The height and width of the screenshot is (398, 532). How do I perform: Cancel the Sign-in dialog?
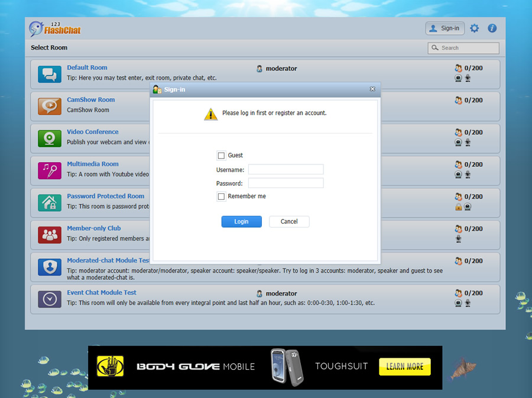[x=289, y=222]
